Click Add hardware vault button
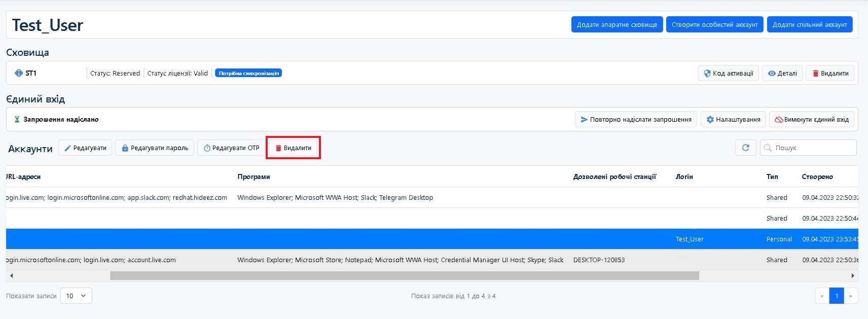868x319 pixels. tap(617, 24)
